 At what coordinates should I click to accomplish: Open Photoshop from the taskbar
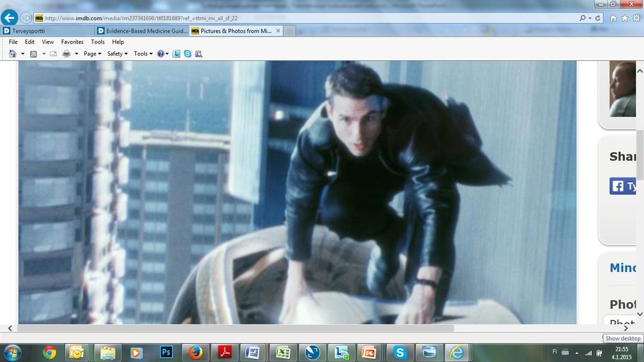[166, 353]
